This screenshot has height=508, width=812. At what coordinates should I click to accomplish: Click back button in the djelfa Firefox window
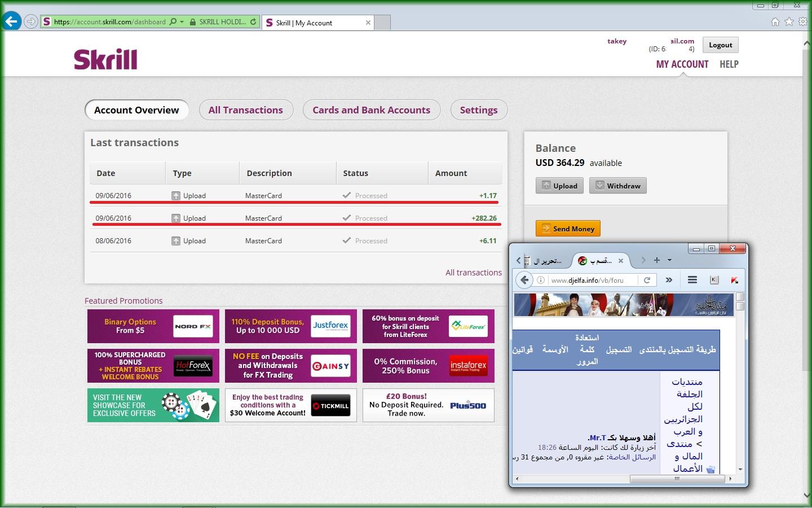point(524,280)
